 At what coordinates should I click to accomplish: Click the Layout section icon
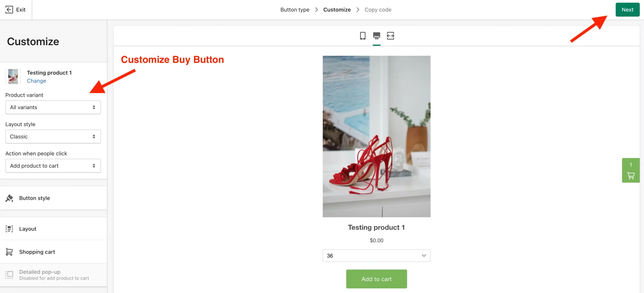click(9, 229)
